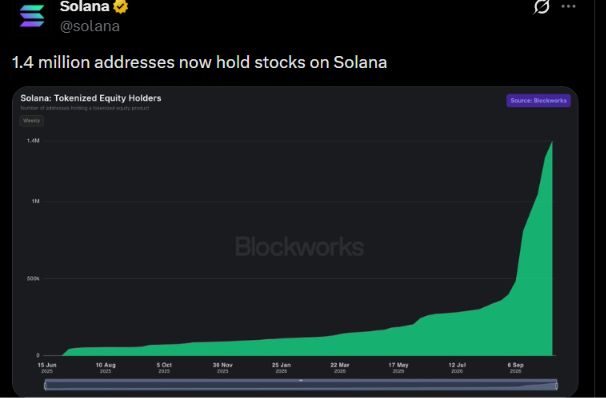This screenshot has width=606, height=398.
Task: Open the three-dot more options menu
Action: (x=568, y=6)
